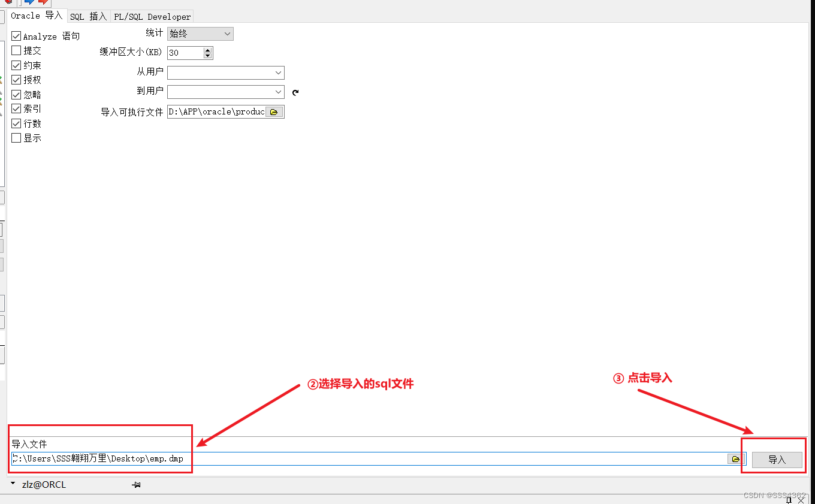Open the 统计 dropdown showing 始终
Viewport: 815px width, 504px height.
click(200, 34)
